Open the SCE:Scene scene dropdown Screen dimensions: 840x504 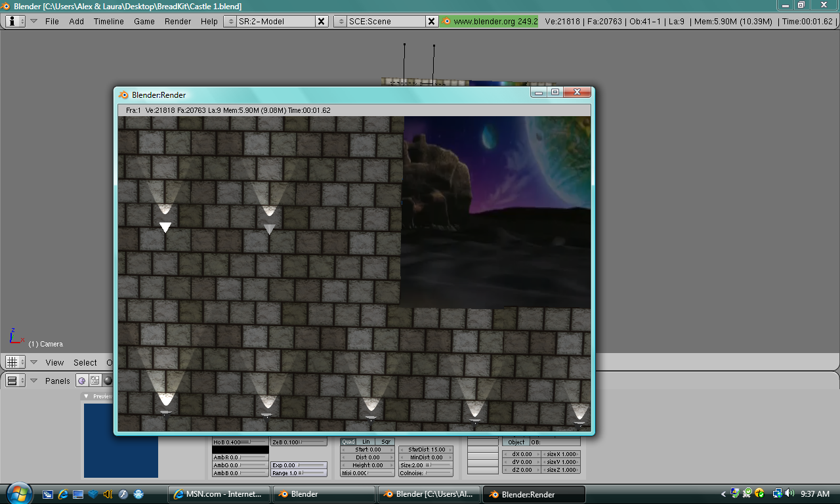point(341,20)
